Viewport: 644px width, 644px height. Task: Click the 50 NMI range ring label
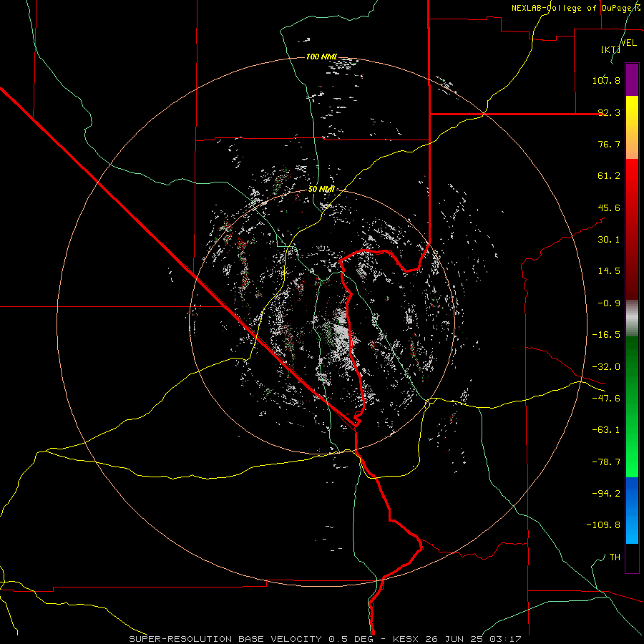point(321,190)
